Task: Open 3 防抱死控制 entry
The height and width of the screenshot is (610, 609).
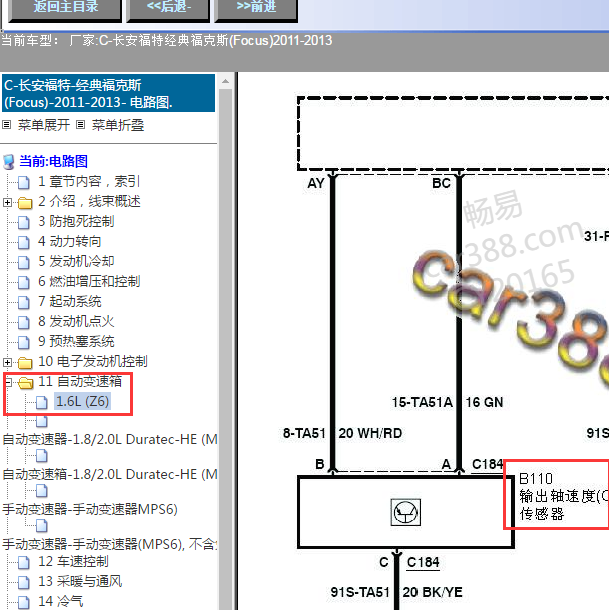Action: click(76, 221)
